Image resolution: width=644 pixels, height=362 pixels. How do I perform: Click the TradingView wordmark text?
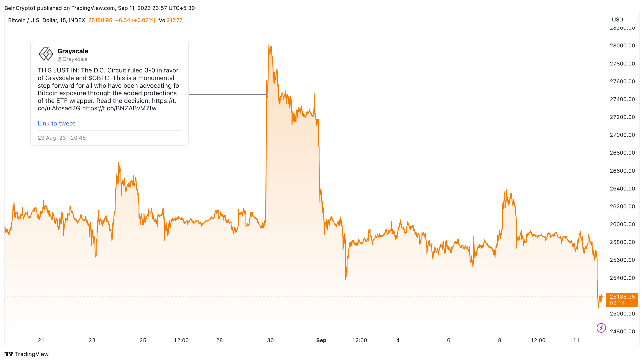tap(32, 354)
